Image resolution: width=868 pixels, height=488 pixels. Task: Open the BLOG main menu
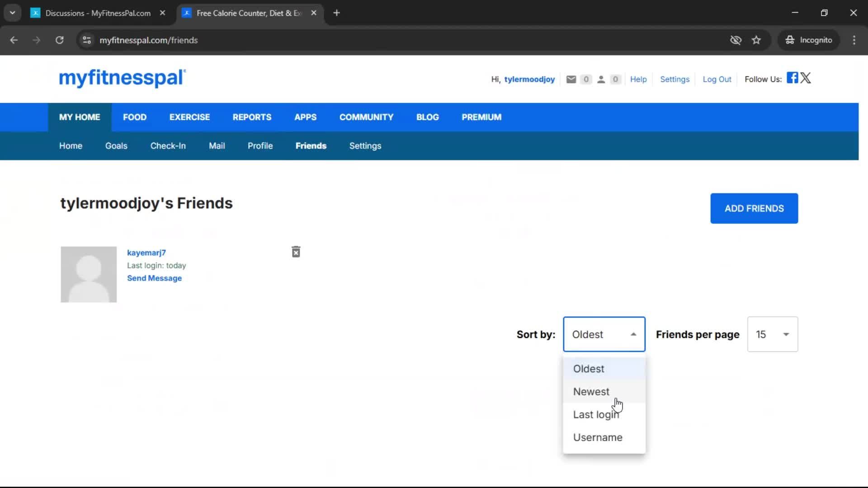tap(427, 117)
